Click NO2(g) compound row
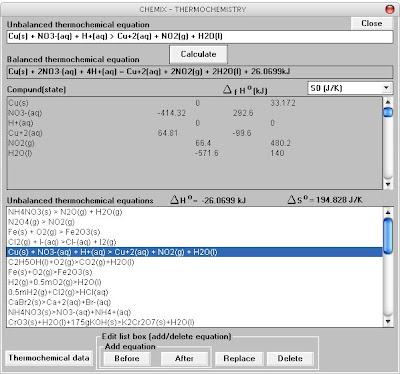Screen dimensions: 400x374 pyautogui.click(x=195, y=143)
